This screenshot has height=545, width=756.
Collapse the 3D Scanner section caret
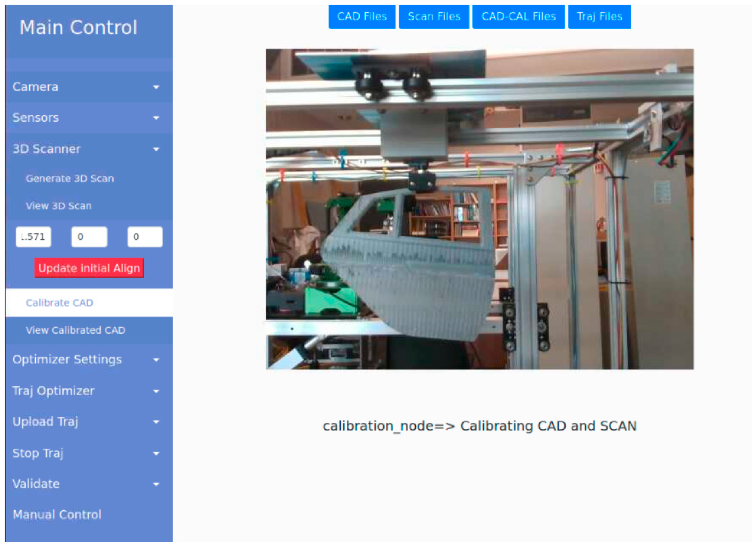pos(156,149)
